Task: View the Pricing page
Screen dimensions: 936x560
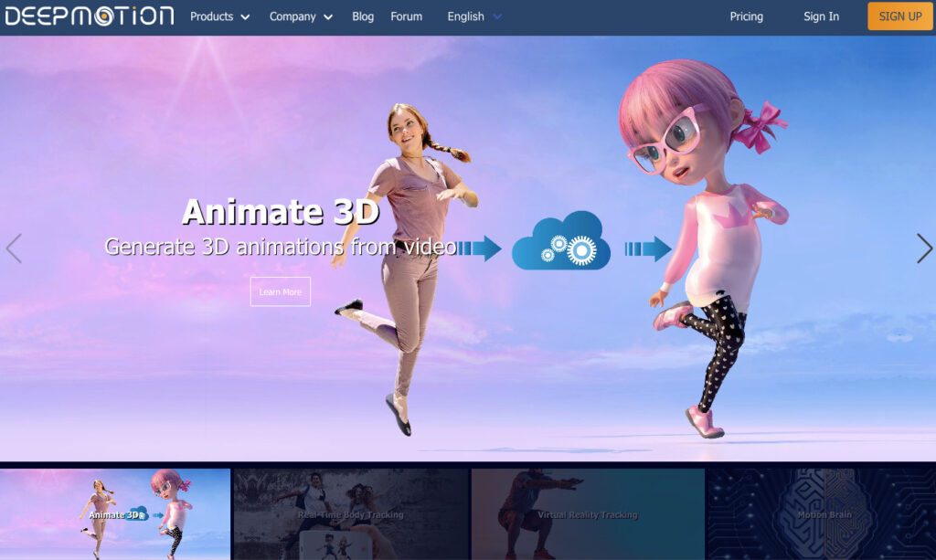Action: click(x=746, y=16)
